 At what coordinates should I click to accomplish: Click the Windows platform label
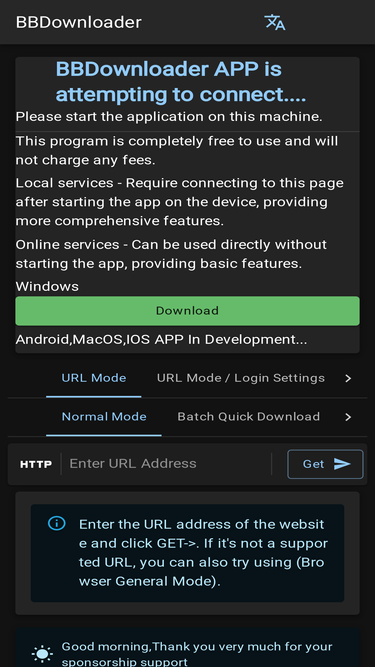tap(47, 287)
